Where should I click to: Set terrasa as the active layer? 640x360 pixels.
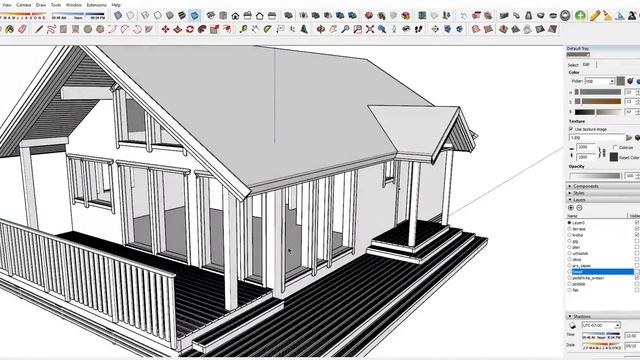pyautogui.click(x=569, y=229)
